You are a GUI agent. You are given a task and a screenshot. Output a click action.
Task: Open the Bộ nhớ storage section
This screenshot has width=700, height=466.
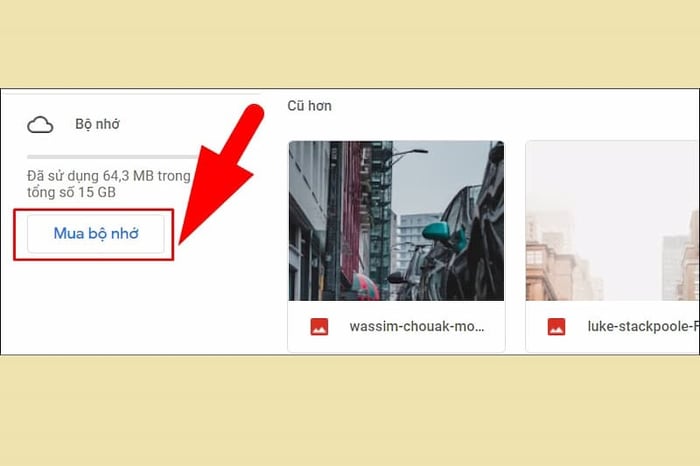pyautogui.click(x=97, y=124)
